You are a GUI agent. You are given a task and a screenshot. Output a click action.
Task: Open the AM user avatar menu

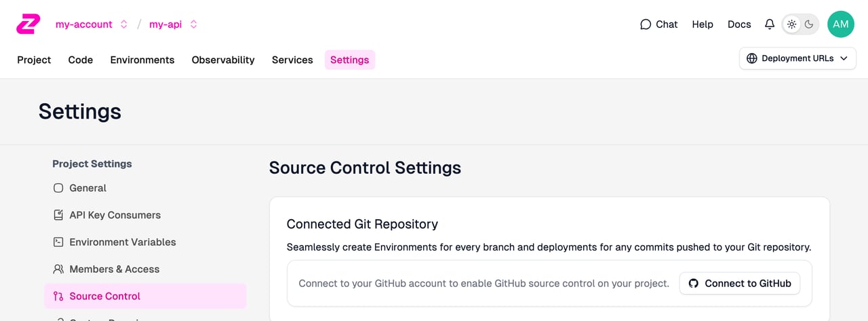841,24
